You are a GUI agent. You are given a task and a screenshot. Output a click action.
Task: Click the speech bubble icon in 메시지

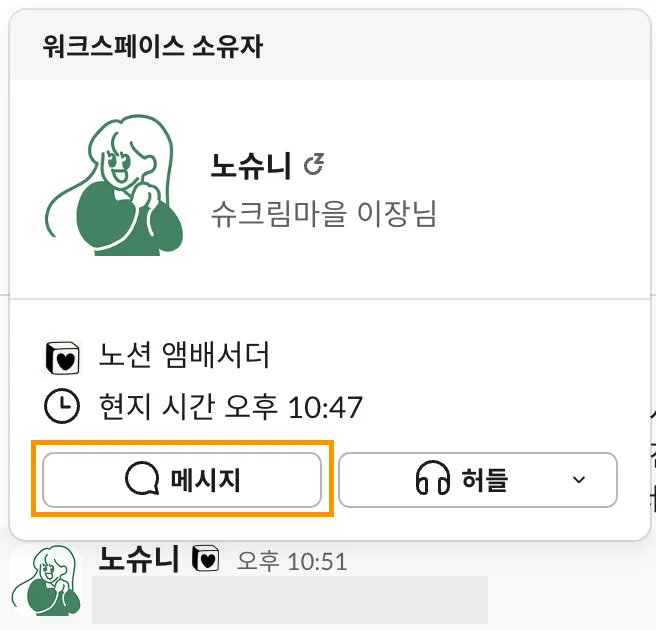tap(143, 480)
